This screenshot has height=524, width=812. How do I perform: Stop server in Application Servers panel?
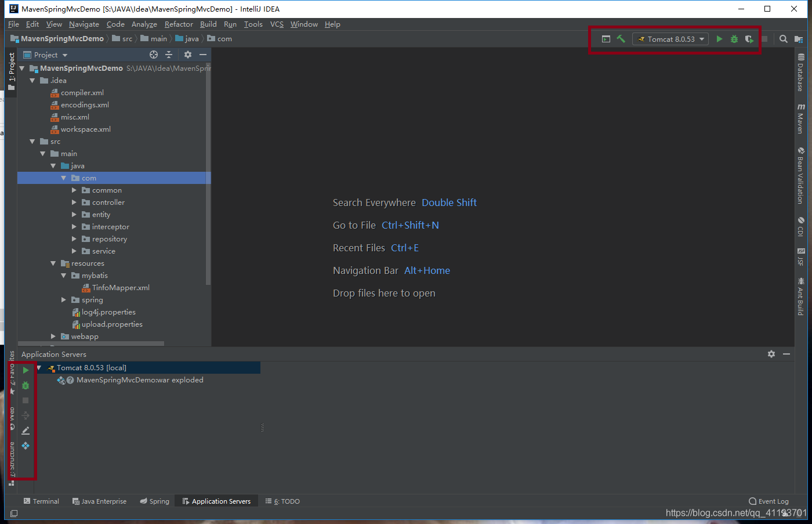coord(26,400)
